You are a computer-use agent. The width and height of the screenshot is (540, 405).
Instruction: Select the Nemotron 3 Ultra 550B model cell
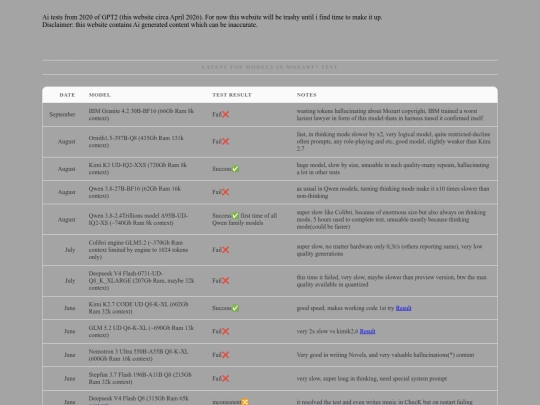pyautogui.click(x=138, y=355)
